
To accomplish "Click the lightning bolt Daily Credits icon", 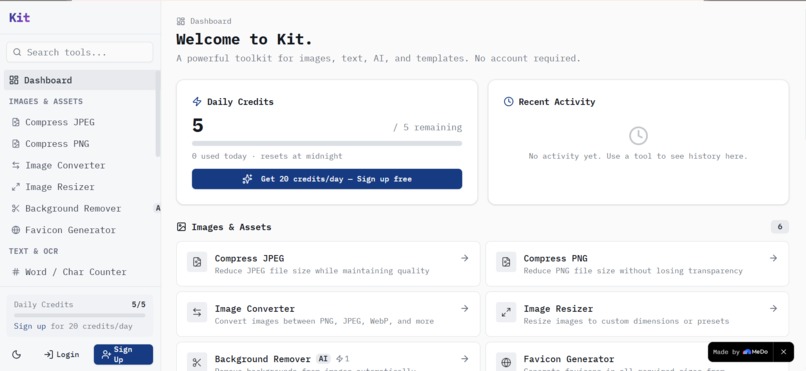I will pos(197,102).
